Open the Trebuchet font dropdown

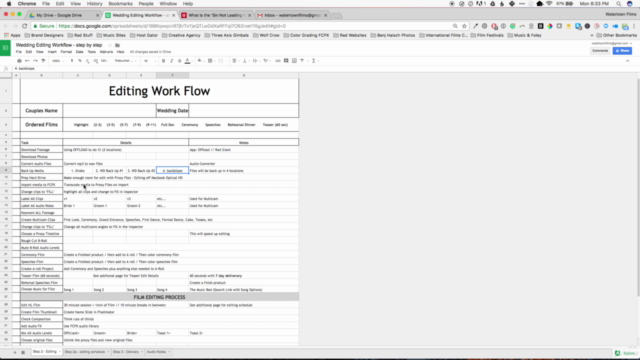coord(124,61)
